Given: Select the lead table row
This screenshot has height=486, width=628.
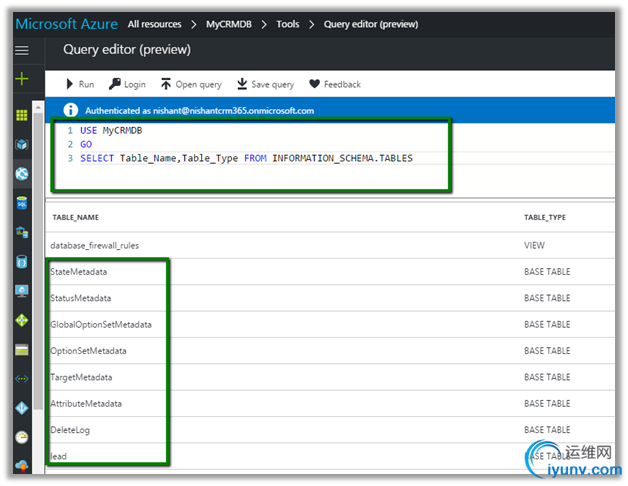Looking at the screenshot, I should click(x=330, y=456).
